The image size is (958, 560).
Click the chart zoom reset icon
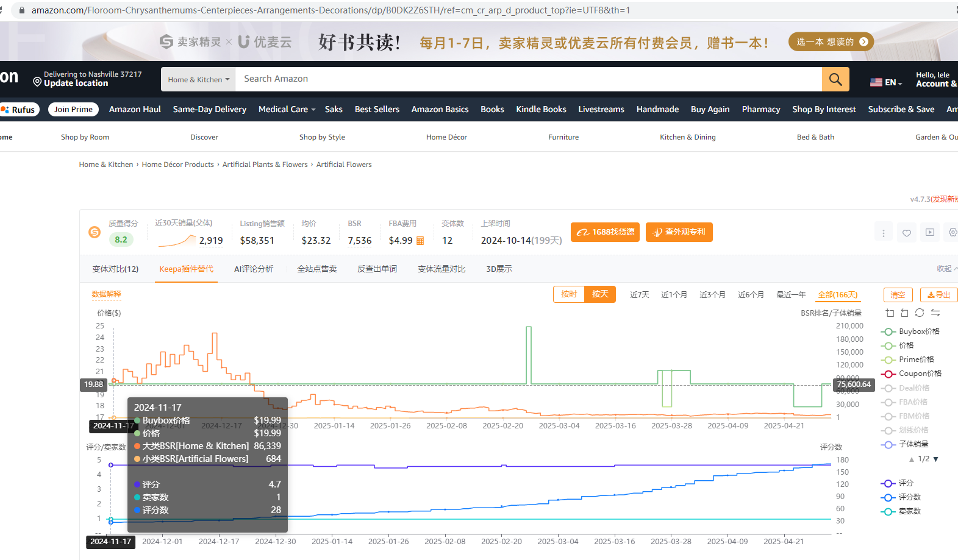(904, 313)
